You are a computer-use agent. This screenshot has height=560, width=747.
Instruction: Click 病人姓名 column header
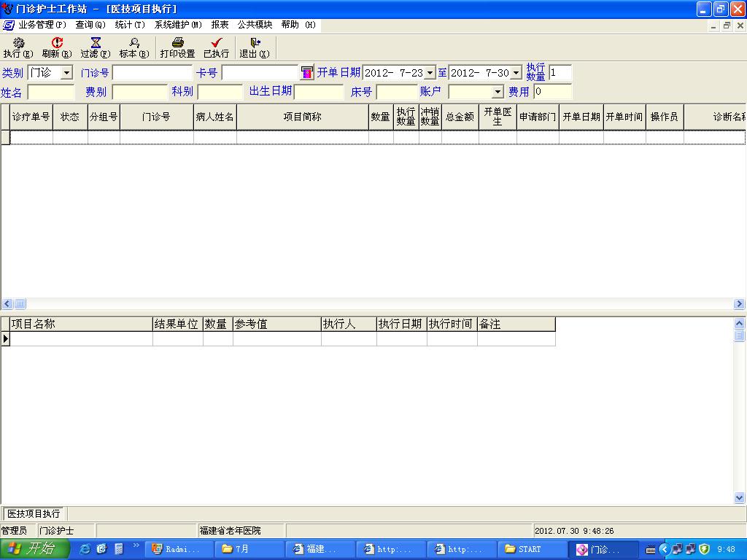click(215, 117)
